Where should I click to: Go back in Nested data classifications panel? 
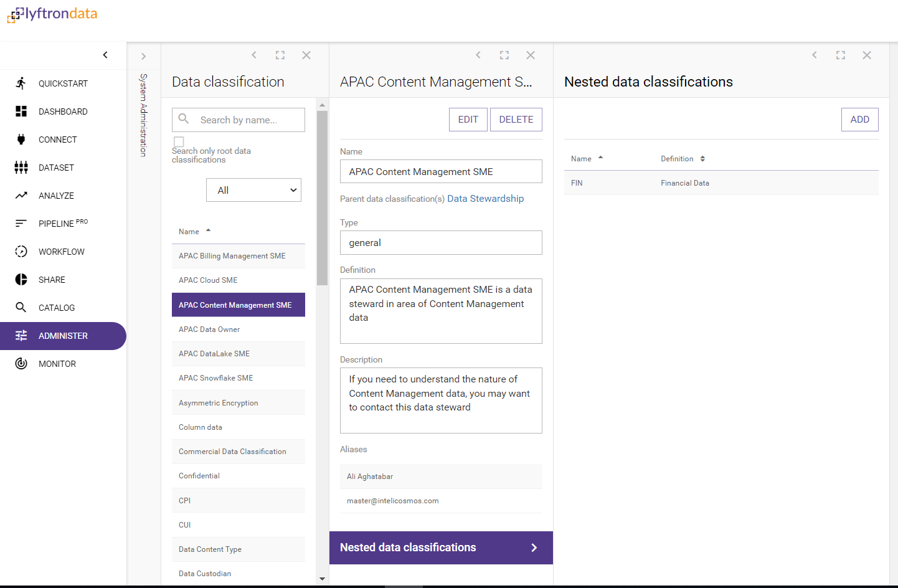pyautogui.click(x=815, y=55)
